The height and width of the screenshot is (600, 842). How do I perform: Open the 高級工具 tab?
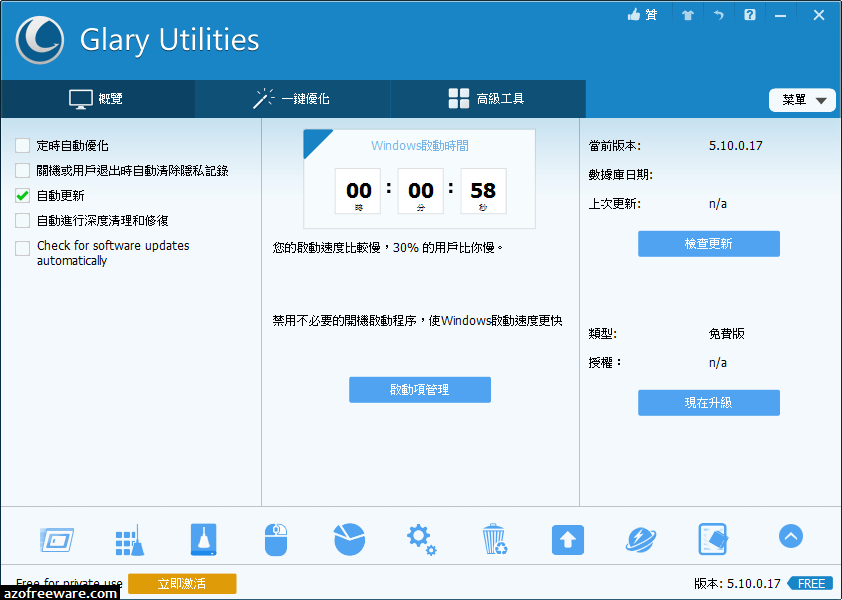[x=488, y=99]
